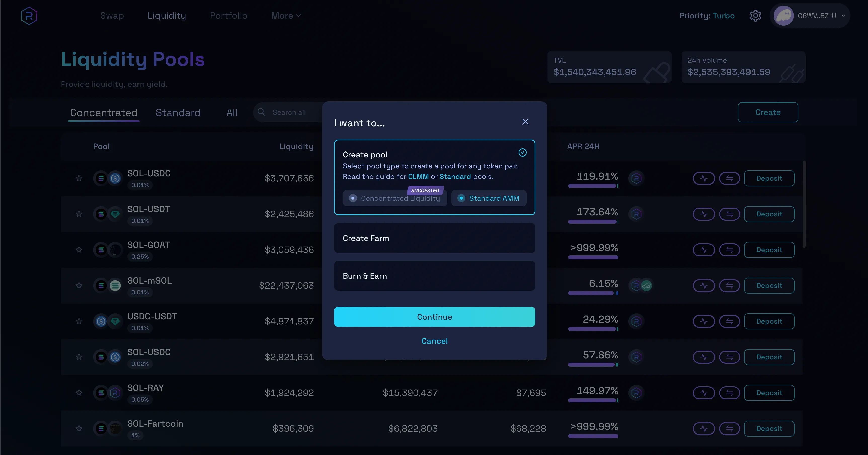Image resolution: width=868 pixels, height=455 pixels.
Task: Switch to the Standard pools tab
Action: (x=178, y=112)
